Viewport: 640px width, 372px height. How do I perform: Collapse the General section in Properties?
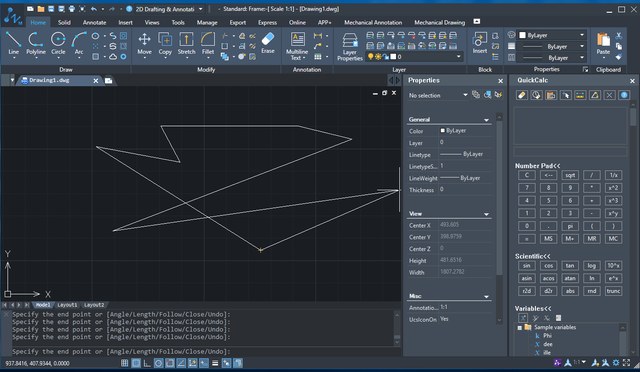point(486,120)
